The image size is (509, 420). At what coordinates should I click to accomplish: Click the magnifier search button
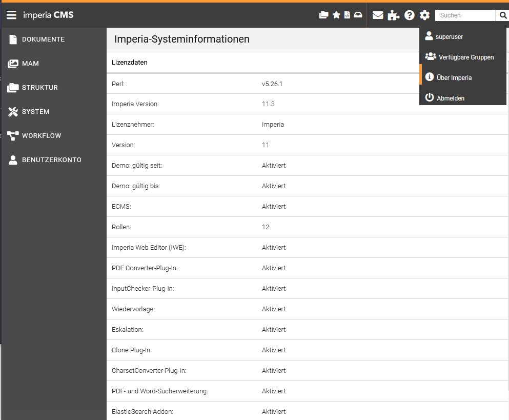tap(503, 15)
